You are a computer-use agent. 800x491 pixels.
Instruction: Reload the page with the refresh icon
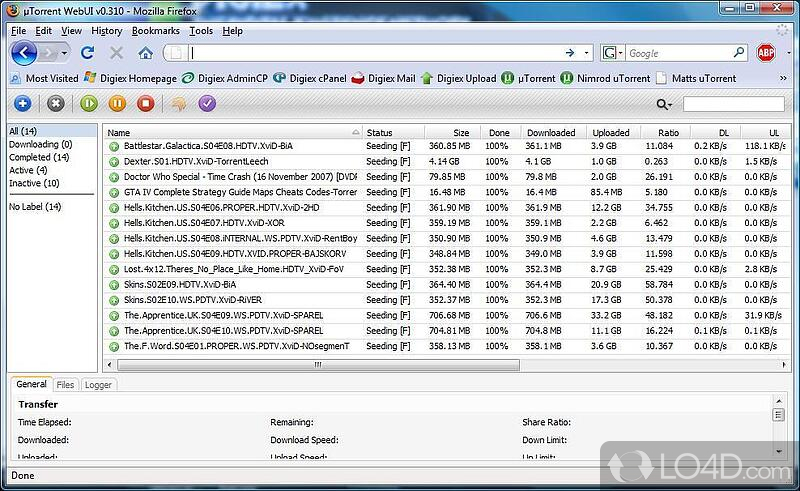pos(87,53)
